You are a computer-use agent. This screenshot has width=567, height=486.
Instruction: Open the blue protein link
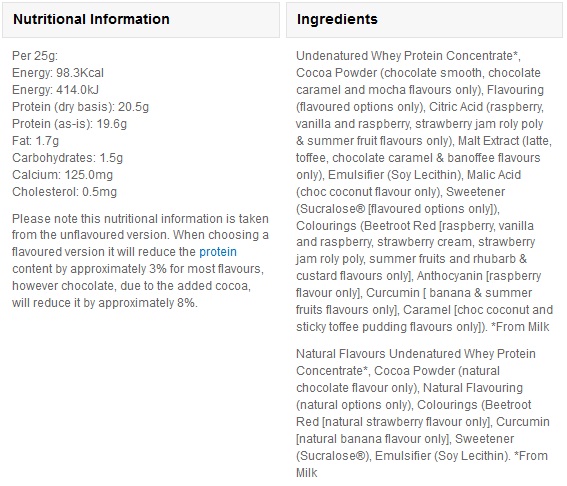(x=218, y=252)
